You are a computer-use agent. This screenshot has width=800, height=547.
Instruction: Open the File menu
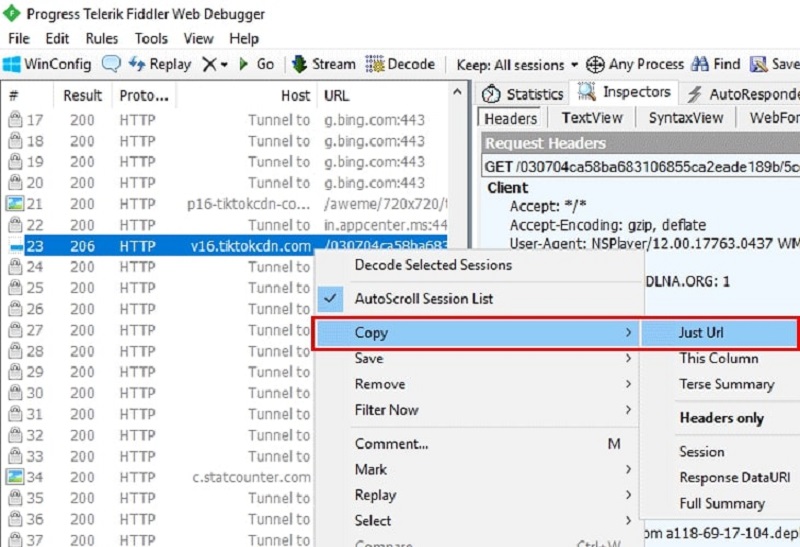coord(19,39)
